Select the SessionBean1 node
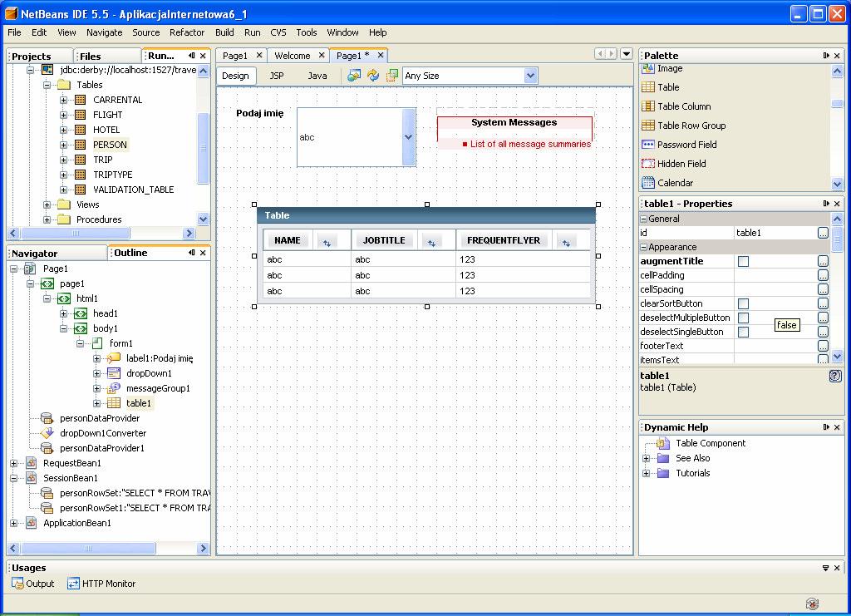Image resolution: width=851 pixels, height=616 pixels. [71, 478]
